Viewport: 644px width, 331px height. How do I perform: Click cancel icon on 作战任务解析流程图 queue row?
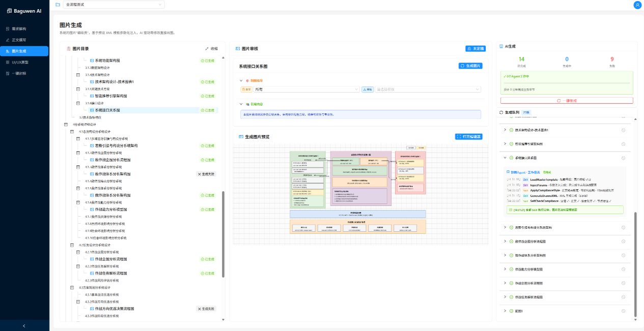(624, 297)
